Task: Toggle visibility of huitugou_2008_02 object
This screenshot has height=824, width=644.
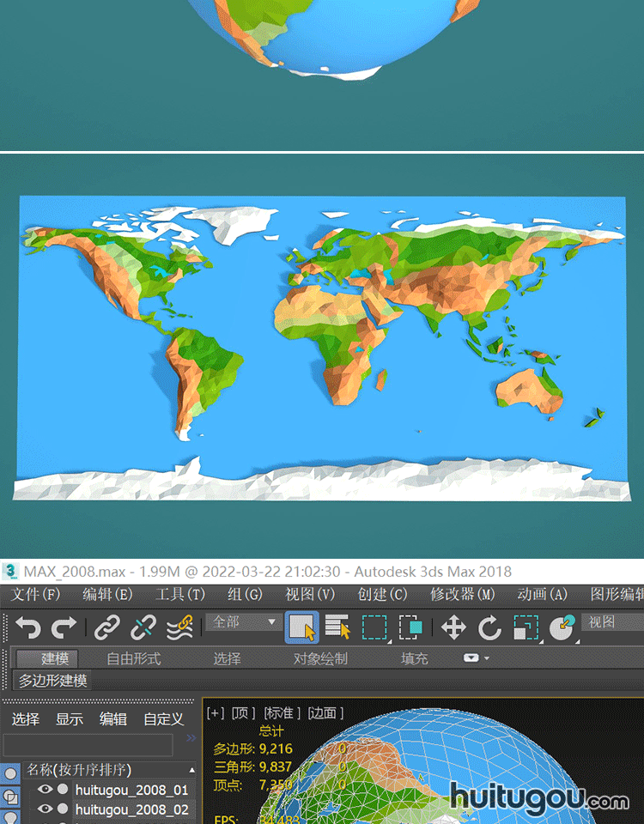Action: (x=45, y=809)
